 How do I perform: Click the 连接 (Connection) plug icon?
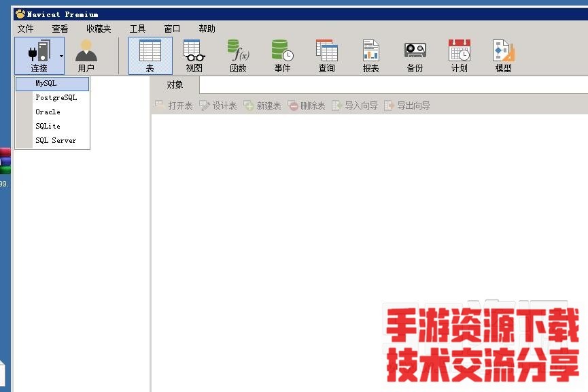[x=38, y=52]
